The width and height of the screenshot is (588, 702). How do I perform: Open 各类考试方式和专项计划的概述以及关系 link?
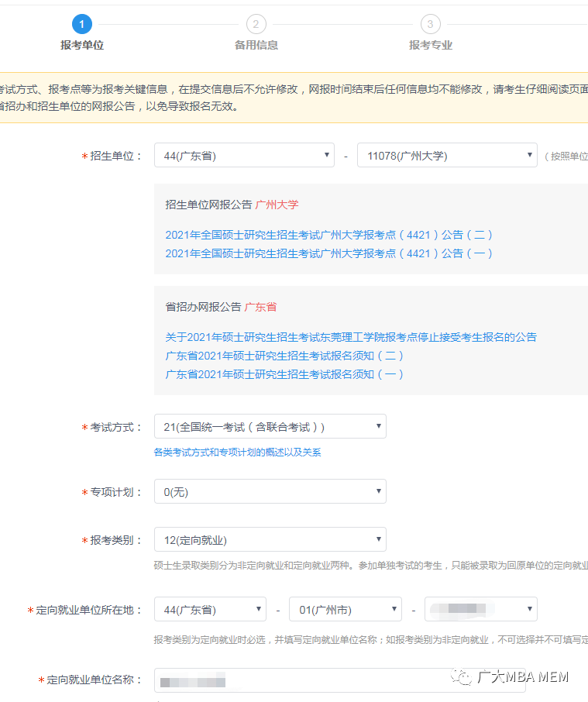[x=238, y=453]
